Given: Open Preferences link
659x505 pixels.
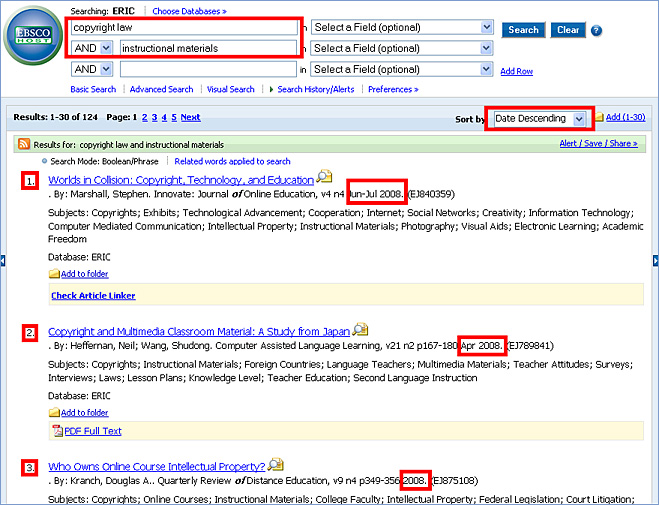Looking at the screenshot, I should [393, 89].
